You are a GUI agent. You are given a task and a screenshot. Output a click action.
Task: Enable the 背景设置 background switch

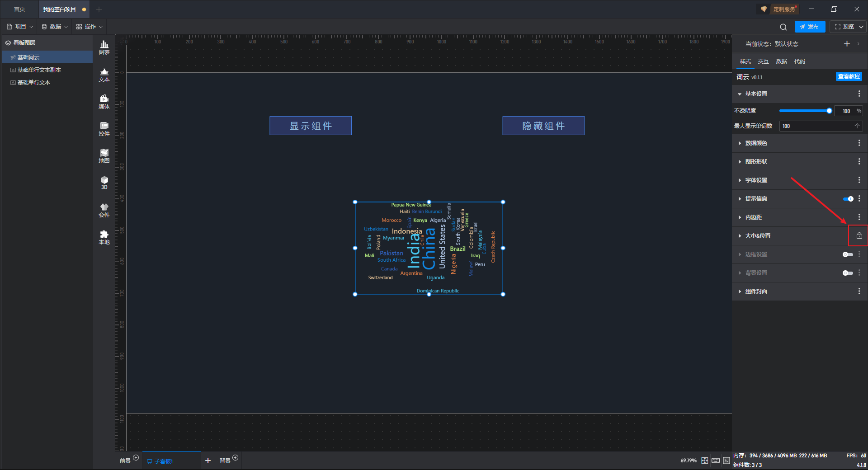point(848,273)
